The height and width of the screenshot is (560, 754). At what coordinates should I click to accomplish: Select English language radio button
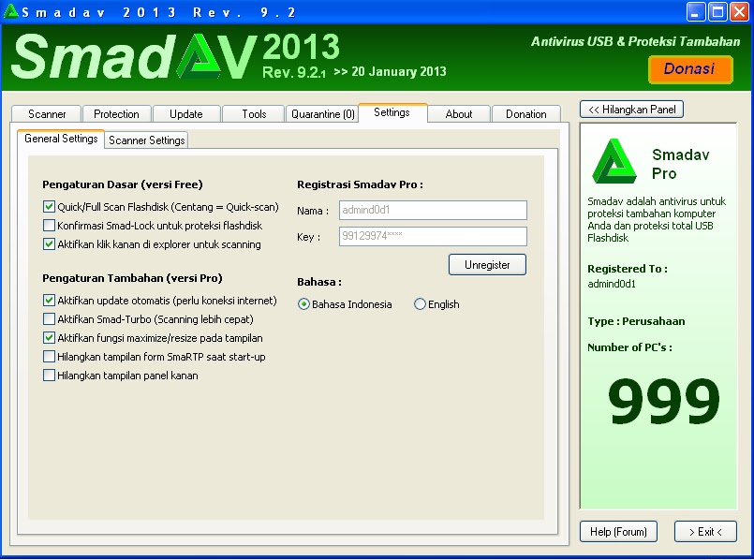click(x=420, y=304)
